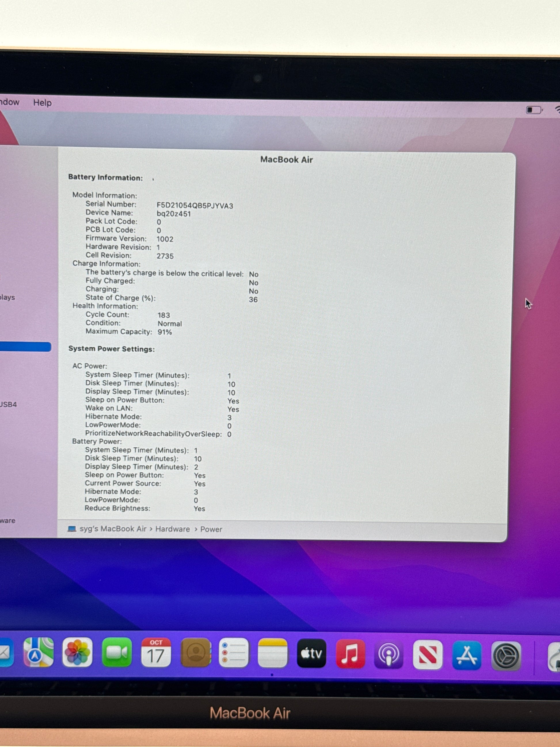
Task: Click the Calendar icon showing Oct 17
Action: click(x=156, y=653)
